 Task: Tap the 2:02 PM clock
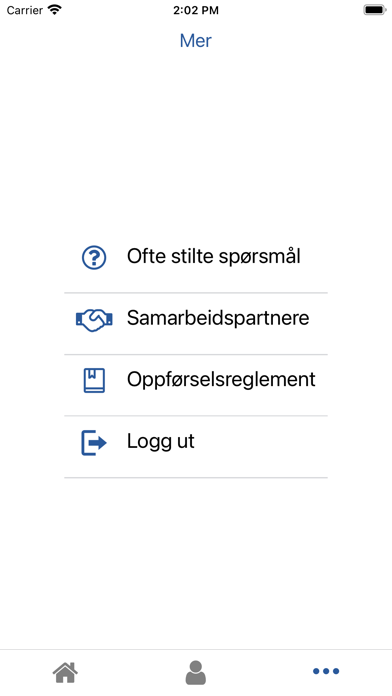click(196, 10)
